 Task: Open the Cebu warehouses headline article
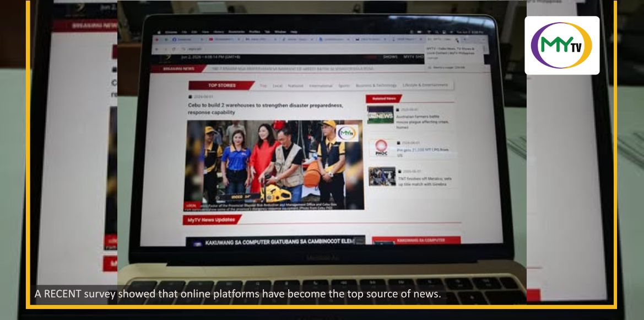[x=266, y=109]
